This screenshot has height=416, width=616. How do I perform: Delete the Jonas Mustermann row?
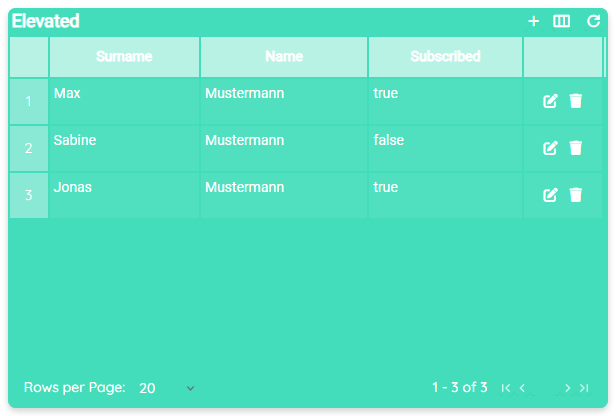point(576,195)
